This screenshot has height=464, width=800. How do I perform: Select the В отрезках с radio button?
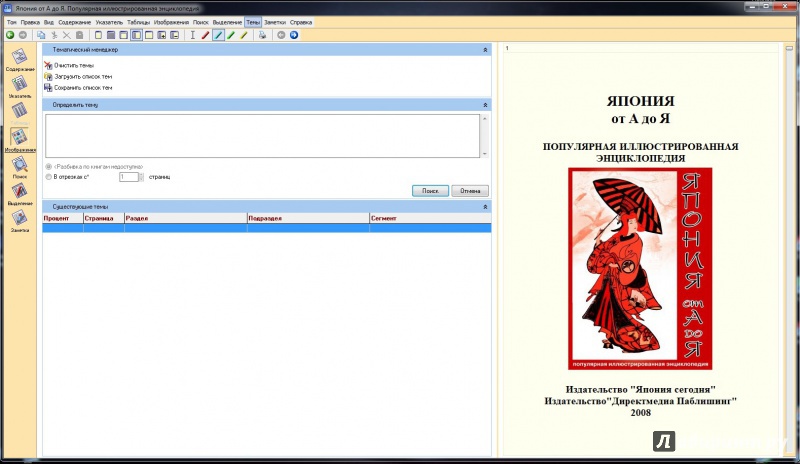tap(49, 177)
